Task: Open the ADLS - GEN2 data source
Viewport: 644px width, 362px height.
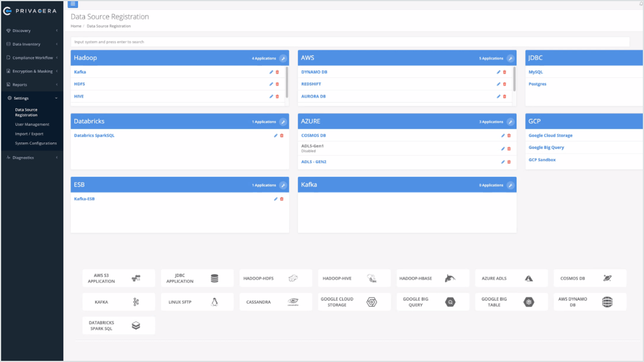Action: [x=315, y=161]
